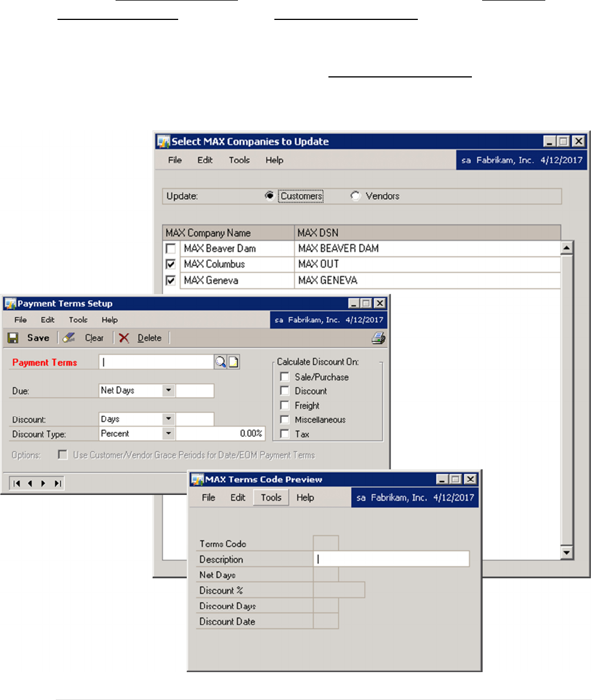Click the MAX OUT DSN cell
This screenshot has height=700, width=592.
(427, 264)
